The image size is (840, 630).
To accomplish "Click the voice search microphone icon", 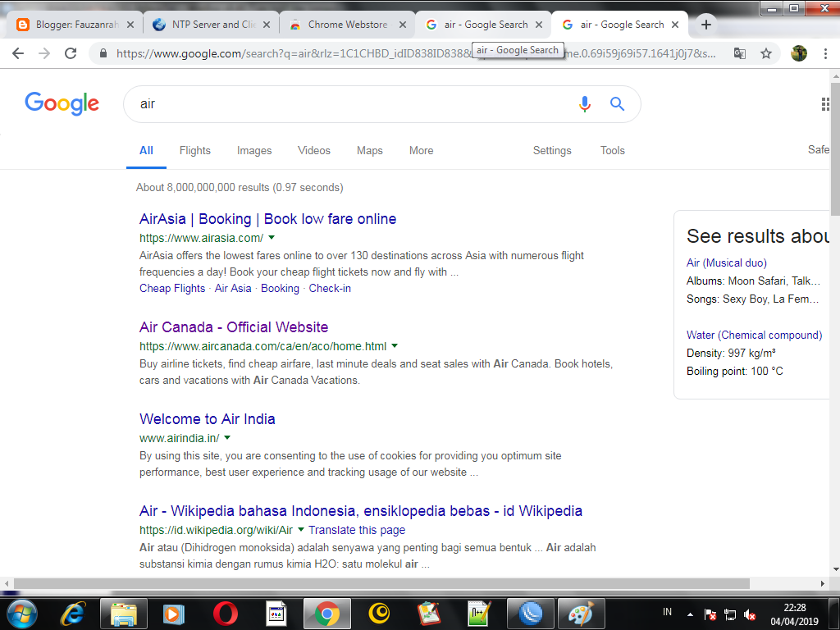I will tap(584, 104).
